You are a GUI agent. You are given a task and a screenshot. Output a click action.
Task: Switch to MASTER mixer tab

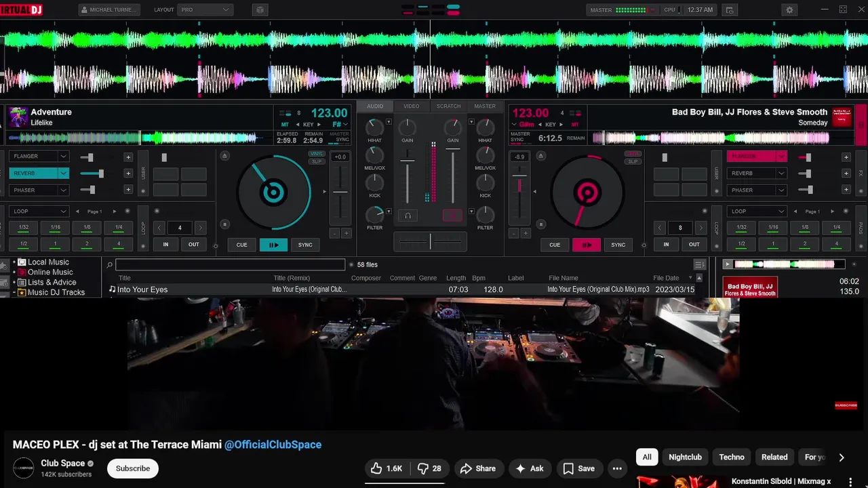coord(485,106)
